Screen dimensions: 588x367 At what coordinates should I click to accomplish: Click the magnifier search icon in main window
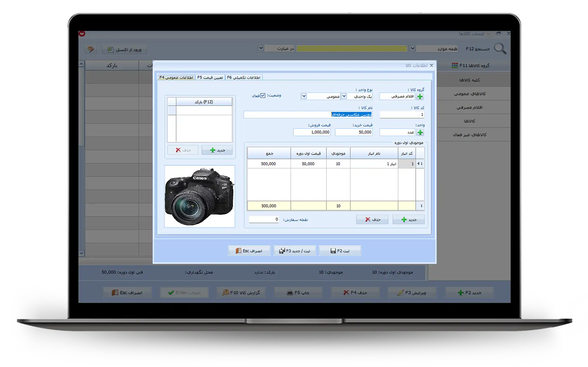(500, 49)
